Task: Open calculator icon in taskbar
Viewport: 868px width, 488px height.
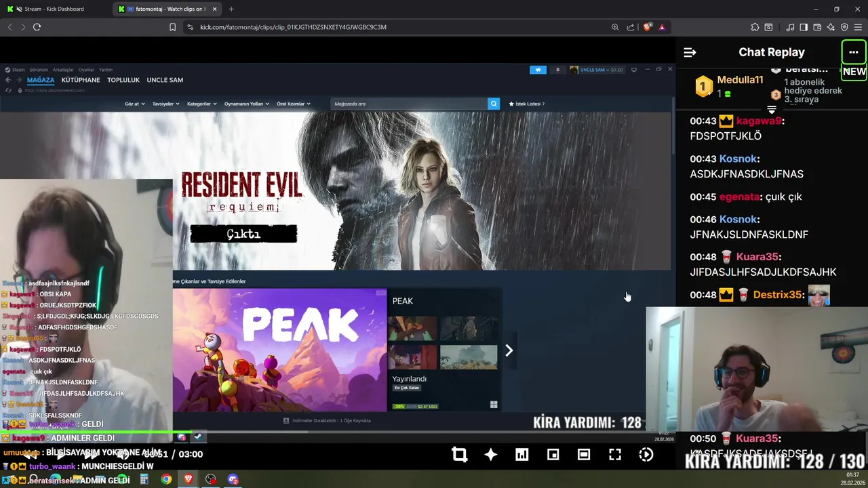Action: coord(144,479)
